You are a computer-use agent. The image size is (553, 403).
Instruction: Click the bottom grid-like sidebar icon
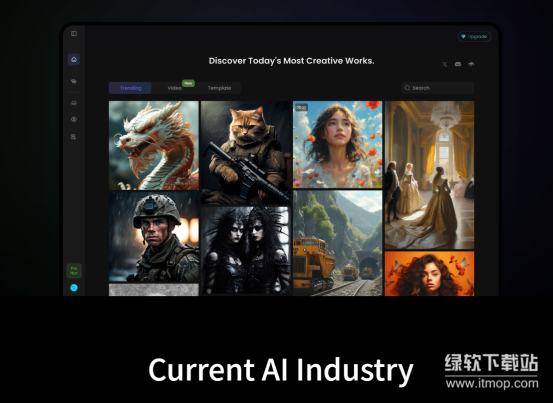[74, 136]
